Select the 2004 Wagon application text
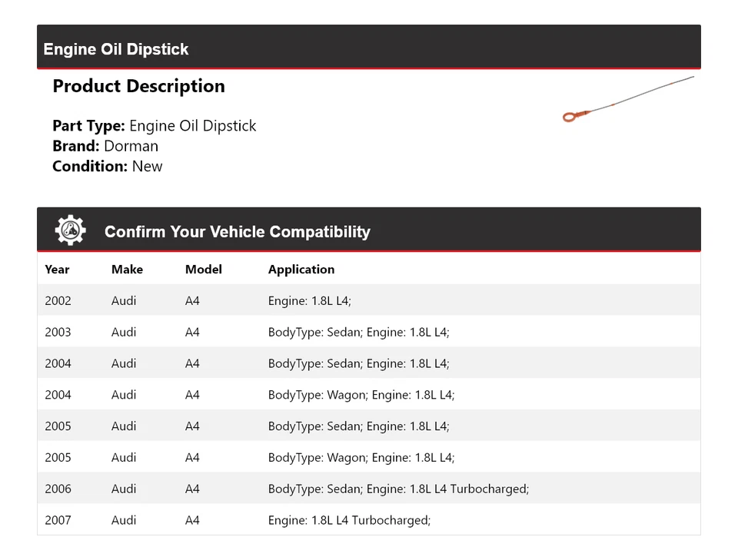This screenshot has height=560, width=738. (361, 395)
